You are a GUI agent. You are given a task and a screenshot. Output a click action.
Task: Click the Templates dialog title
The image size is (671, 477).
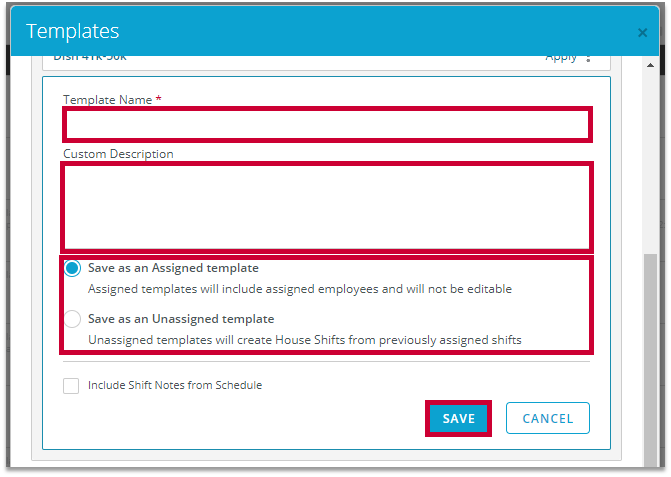[73, 32]
